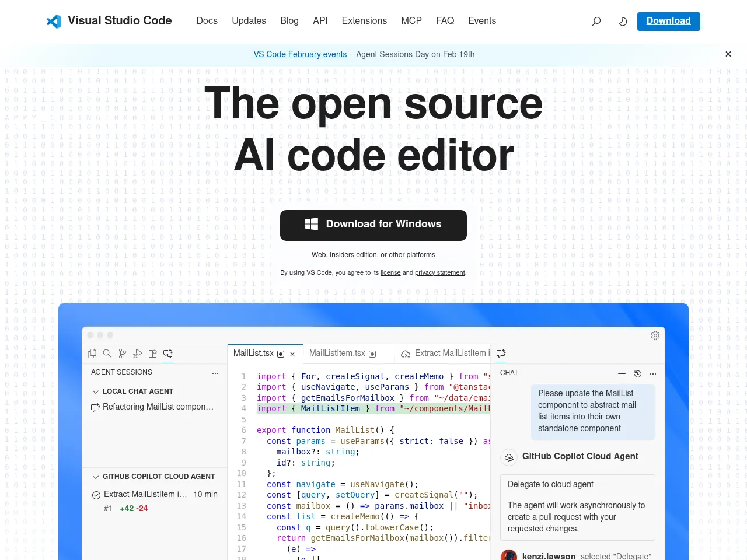
Task: Toggle the dirty indicator on MailList.tsx tab
Action: click(x=281, y=353)
